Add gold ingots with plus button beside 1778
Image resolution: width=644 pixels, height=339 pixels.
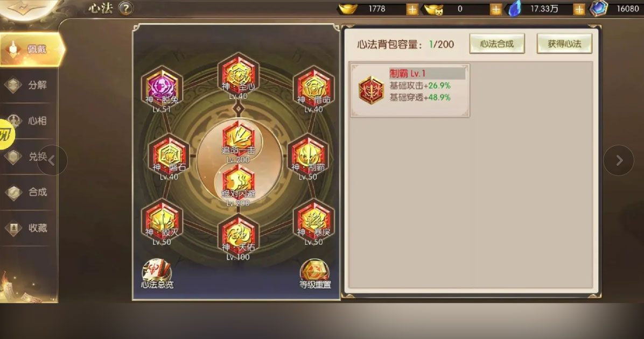tap(412, 9)
